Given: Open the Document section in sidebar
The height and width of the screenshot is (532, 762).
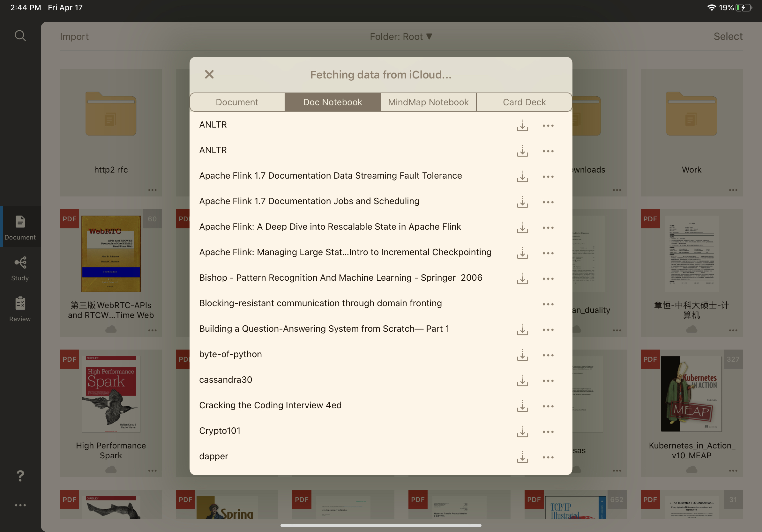Looking at the screenshot, I should 20,227.
